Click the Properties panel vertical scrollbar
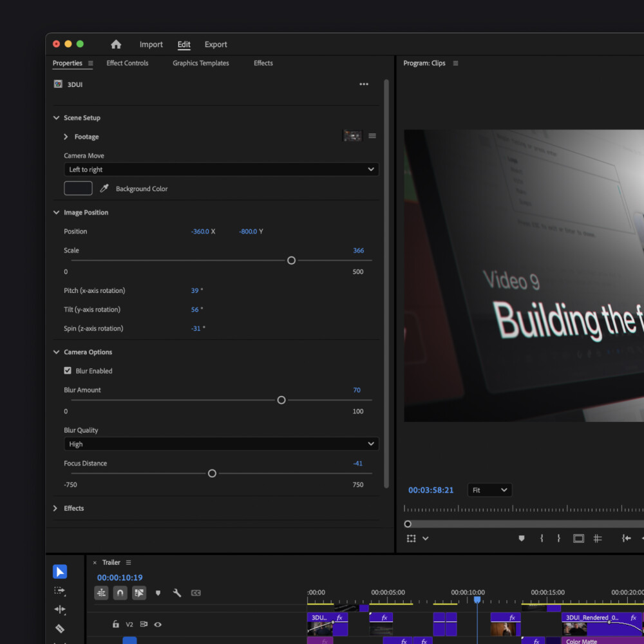644x644 pixels. [x=386, y=283]
